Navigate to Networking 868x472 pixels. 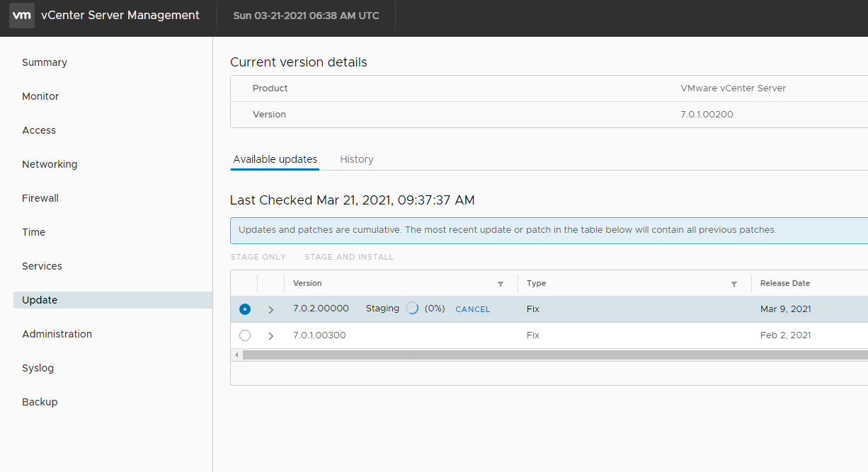coord(50,164)
